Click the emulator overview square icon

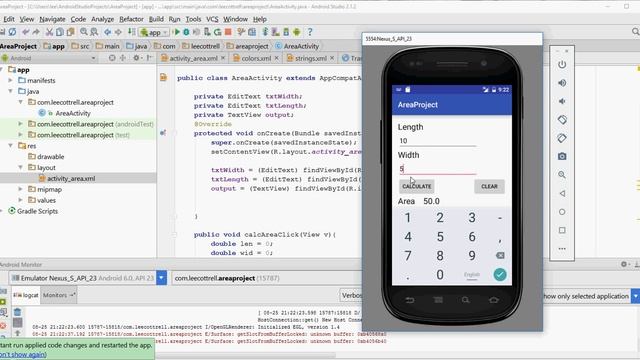click(x=562, y=230)
